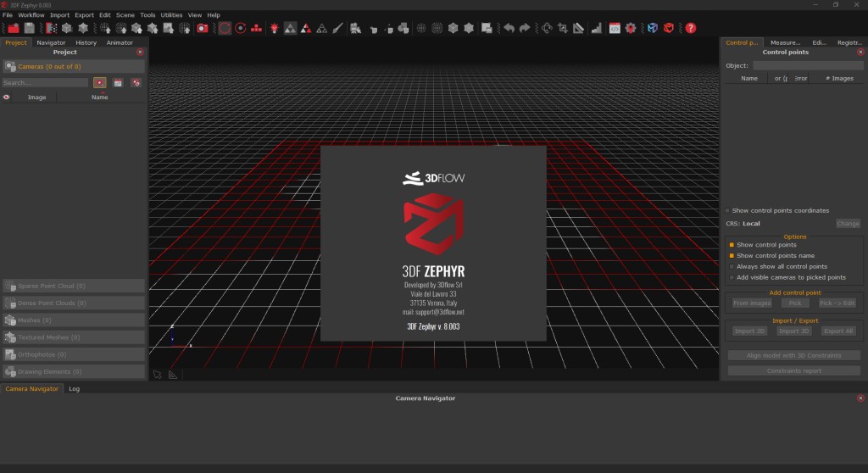The height and width of the screenshot is (473, 868).
Task: Open the Workflow menu
Action: click(x=31, y=15)
